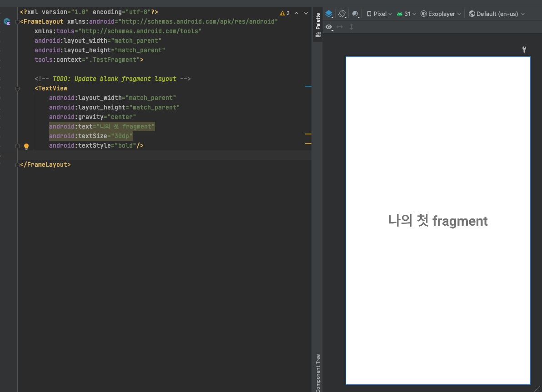Image resolution: width=542 pixels, height=392 pixels.
Task: Open the preview orientation menu
Action: pyautogui.click(x=342, y=14)
